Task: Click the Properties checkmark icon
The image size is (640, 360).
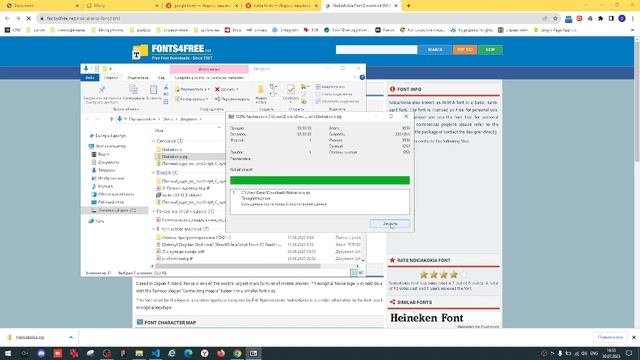Action: point(291,89)
